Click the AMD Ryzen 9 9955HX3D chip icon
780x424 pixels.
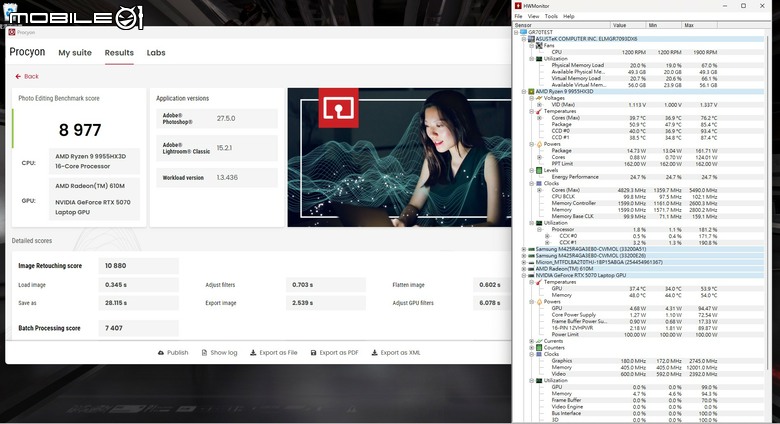pyautogui.click(x=531, y=92)
